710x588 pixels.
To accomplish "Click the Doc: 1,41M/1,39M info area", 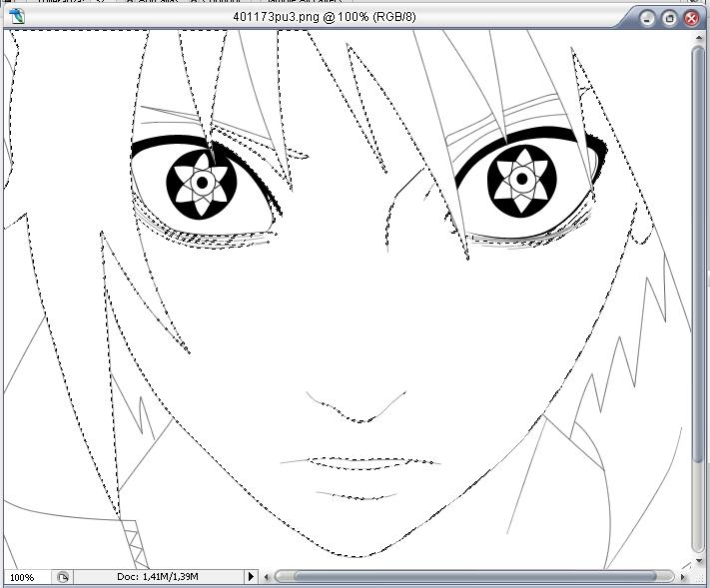I will (x=157, y=577).
